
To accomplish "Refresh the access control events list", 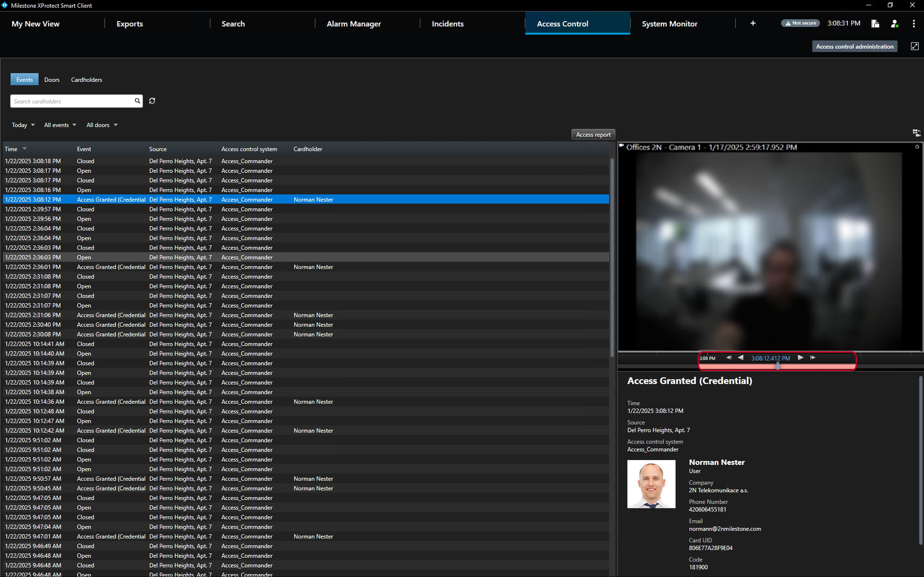I will [152, 101].
